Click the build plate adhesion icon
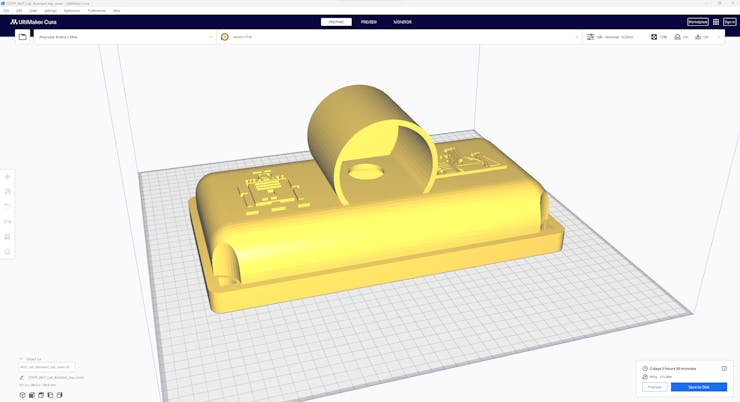 tap(698, 37)
